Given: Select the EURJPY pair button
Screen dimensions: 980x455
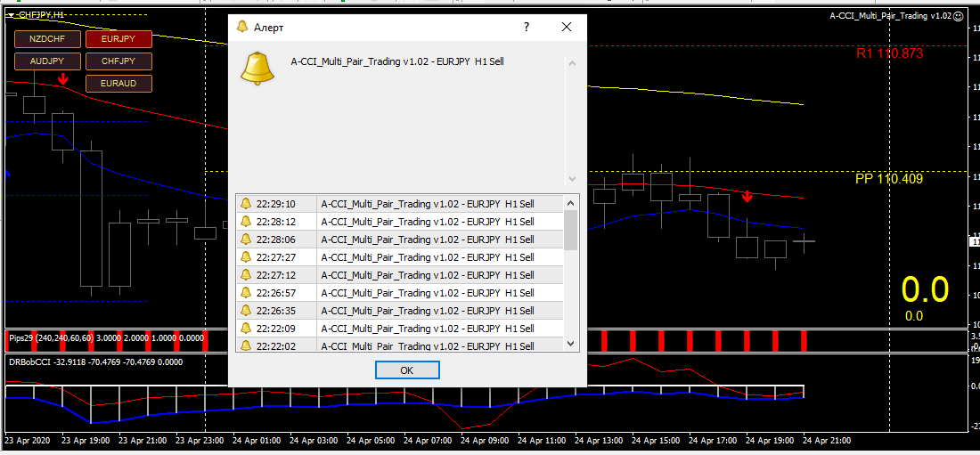Looking at the screenshot, I should [118, 39].
